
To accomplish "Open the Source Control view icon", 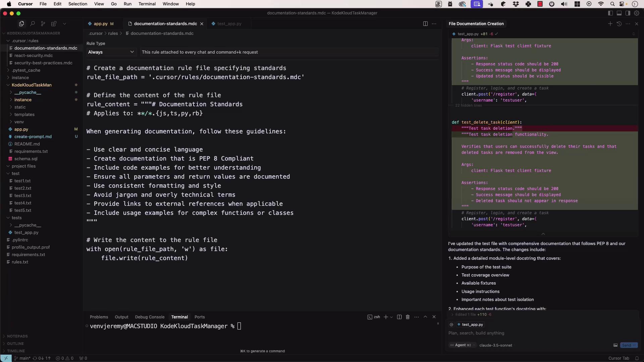I will (x=43, y=24).
